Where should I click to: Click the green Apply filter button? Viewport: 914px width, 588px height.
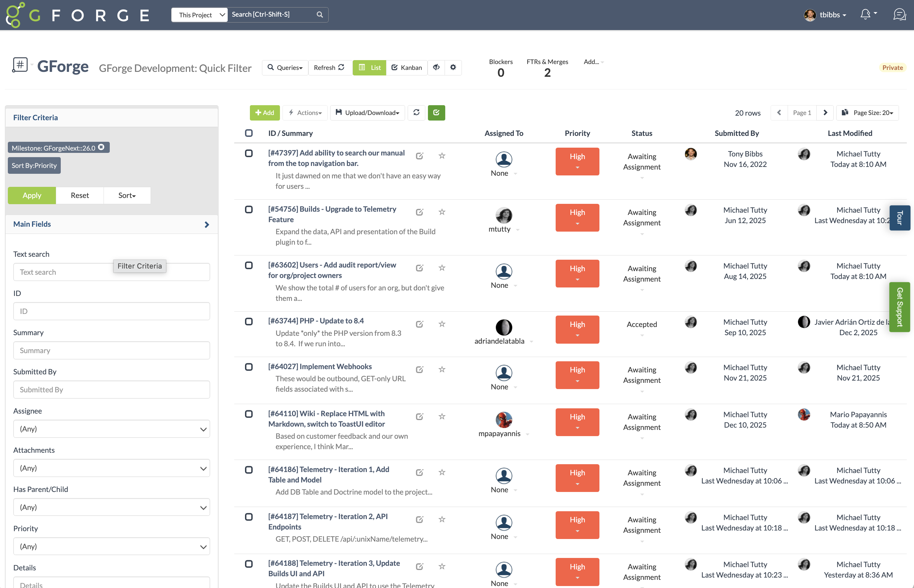pos(32,195)
